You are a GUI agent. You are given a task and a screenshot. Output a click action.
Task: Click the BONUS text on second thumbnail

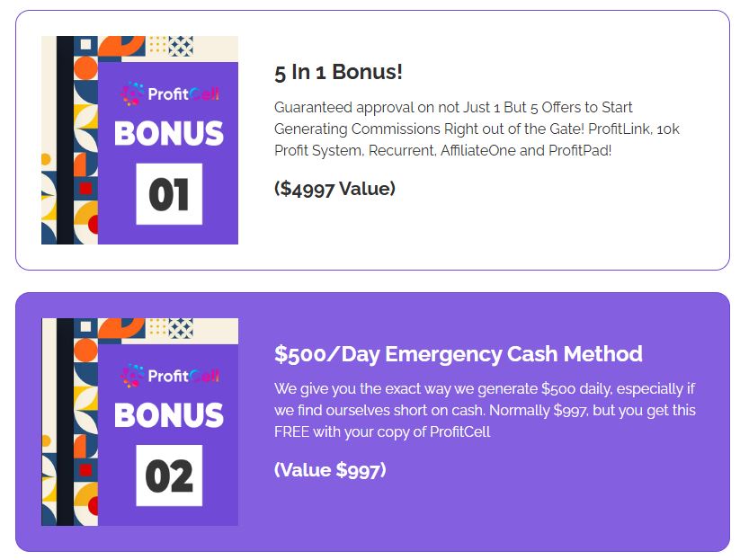[x=169, y=415]
